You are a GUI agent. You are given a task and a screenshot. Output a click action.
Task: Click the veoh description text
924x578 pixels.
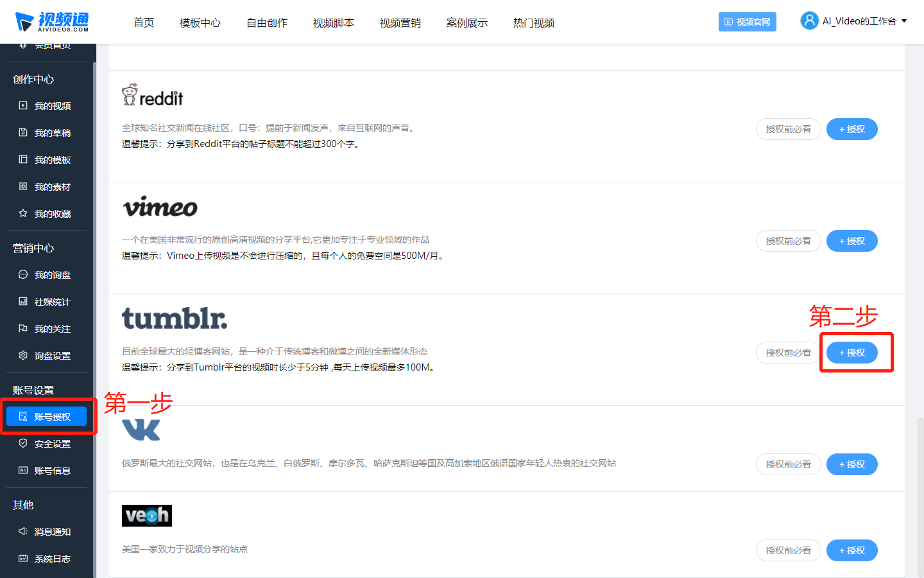pos(185,549)
